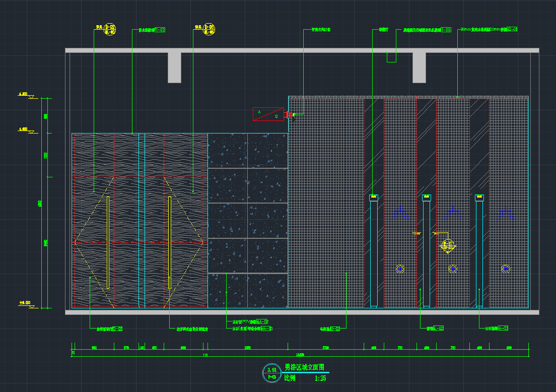Select the 比例 1:25 scale text
556x392 pixels.
click(302, 378)
